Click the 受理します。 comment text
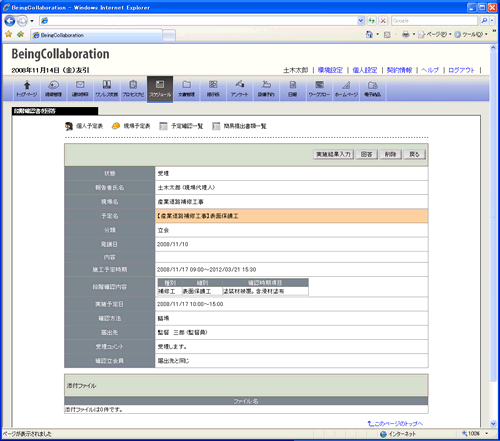The image size is (500, 441). (x=172, y=347)
